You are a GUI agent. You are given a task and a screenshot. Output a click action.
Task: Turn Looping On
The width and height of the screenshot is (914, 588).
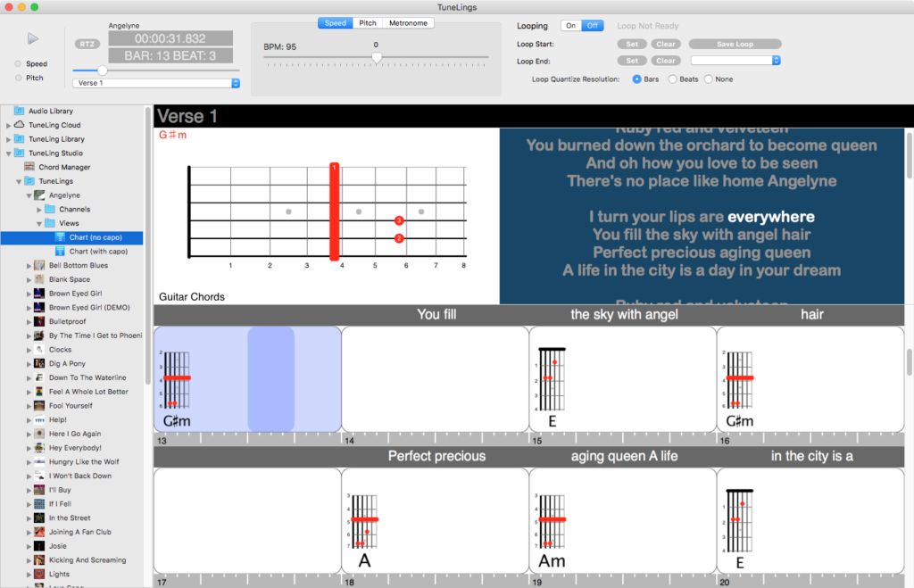click(x=571, y=26)
